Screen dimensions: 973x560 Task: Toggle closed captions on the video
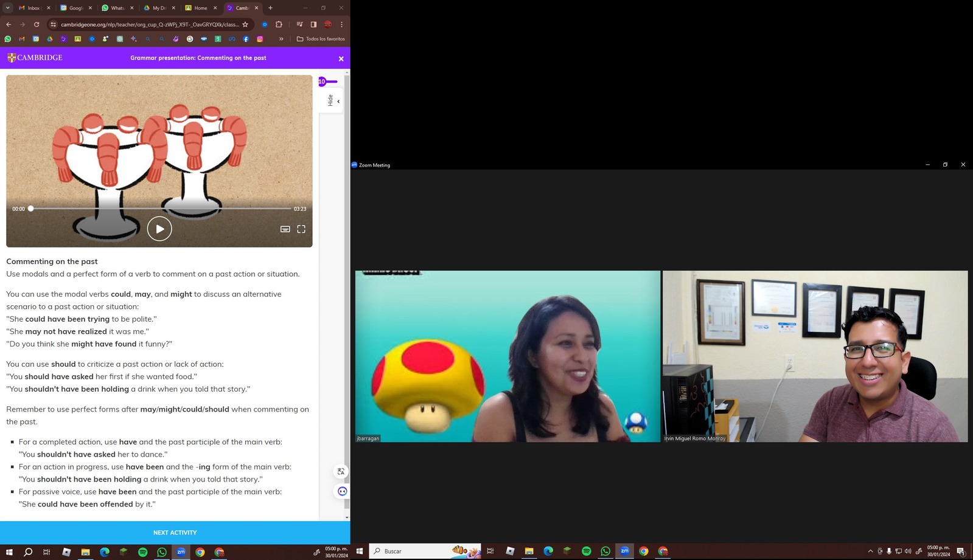coord(285,229)
